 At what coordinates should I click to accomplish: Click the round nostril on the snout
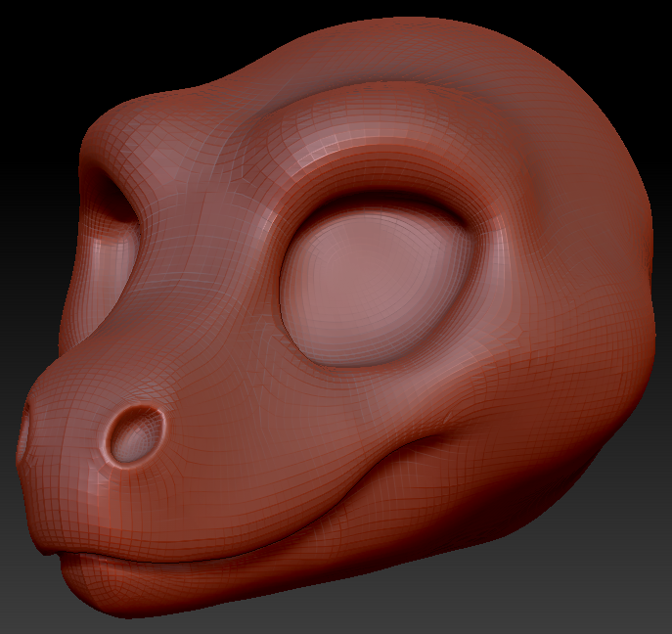(136, 434)
